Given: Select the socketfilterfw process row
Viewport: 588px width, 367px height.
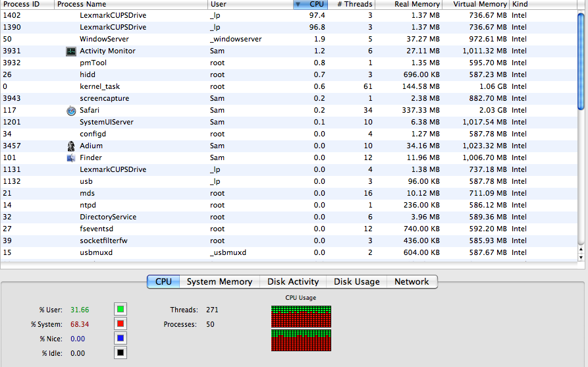Looking at the screenshot, I should pos(289,241).
